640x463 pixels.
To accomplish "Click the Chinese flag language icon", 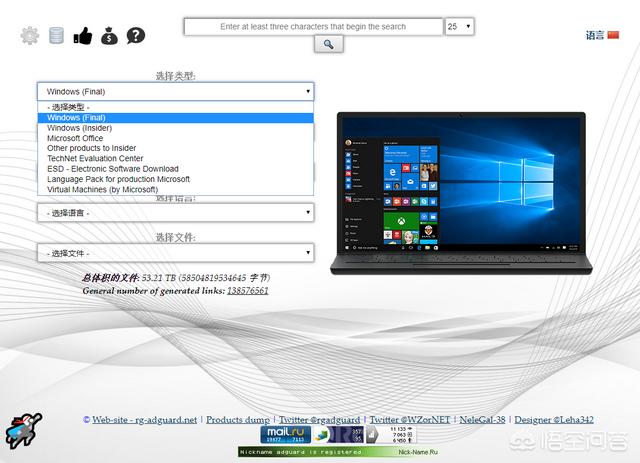I will click(x=613, y=35).
